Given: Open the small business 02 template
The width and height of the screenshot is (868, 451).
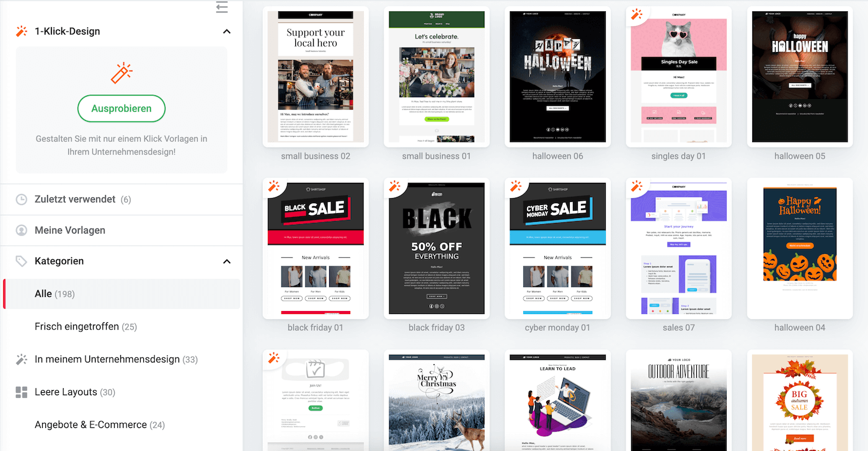Looking at the screenshot, I should click(x=316, y=77).
